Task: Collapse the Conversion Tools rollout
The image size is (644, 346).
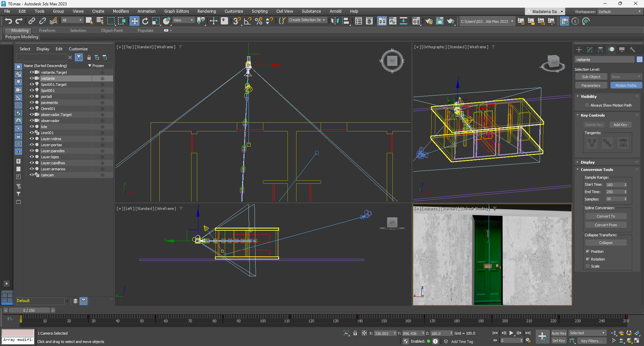Action: [597, 170]
